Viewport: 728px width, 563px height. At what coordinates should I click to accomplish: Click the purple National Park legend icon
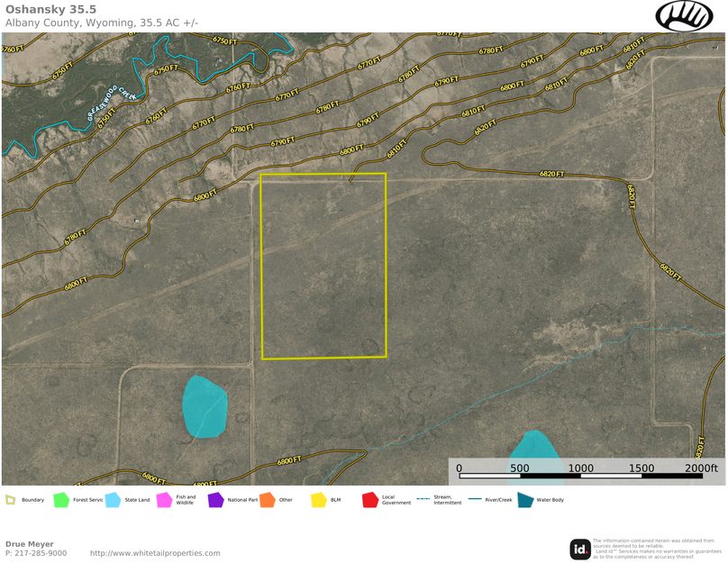(x=215, y=500)
